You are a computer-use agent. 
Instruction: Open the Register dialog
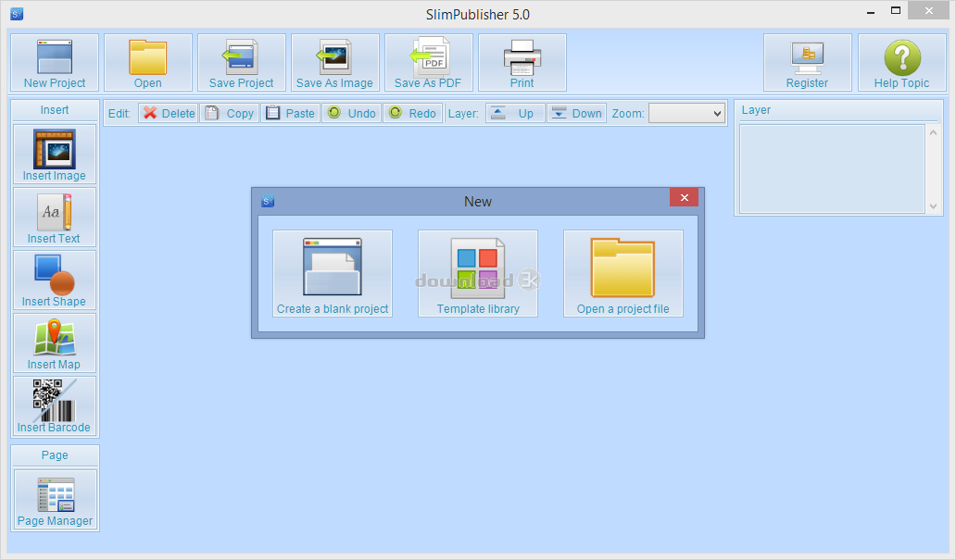pyautogui.click(x=807, y=63)
